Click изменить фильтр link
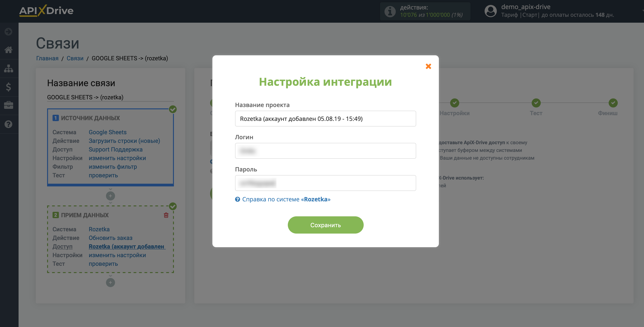Image resolution: width=644 pixels, height=327 pixels. tap(113, 167)
